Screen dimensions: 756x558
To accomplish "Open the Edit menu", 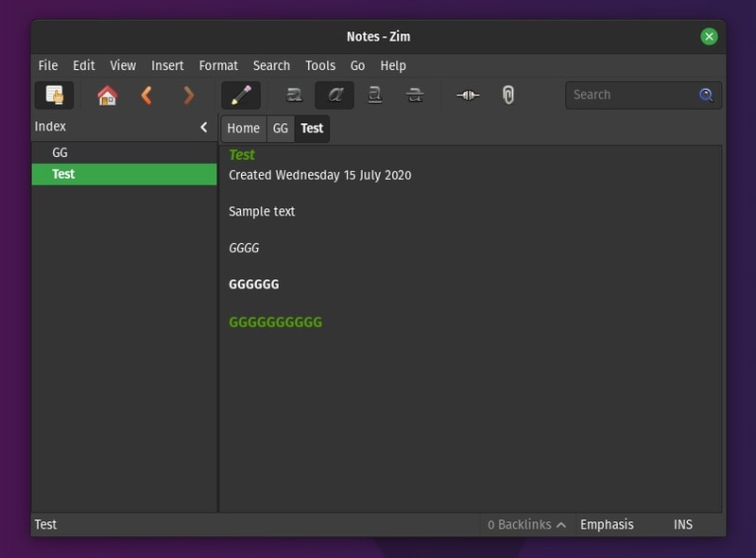I will [x=84, y=65].
